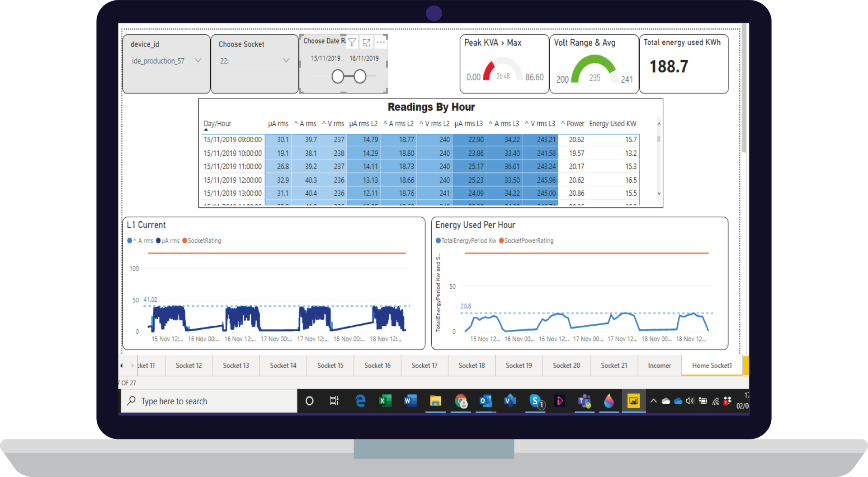The image size is (868, 477).
Task: Open Outlook from the taskbar
Action: [x=486, y=401]
